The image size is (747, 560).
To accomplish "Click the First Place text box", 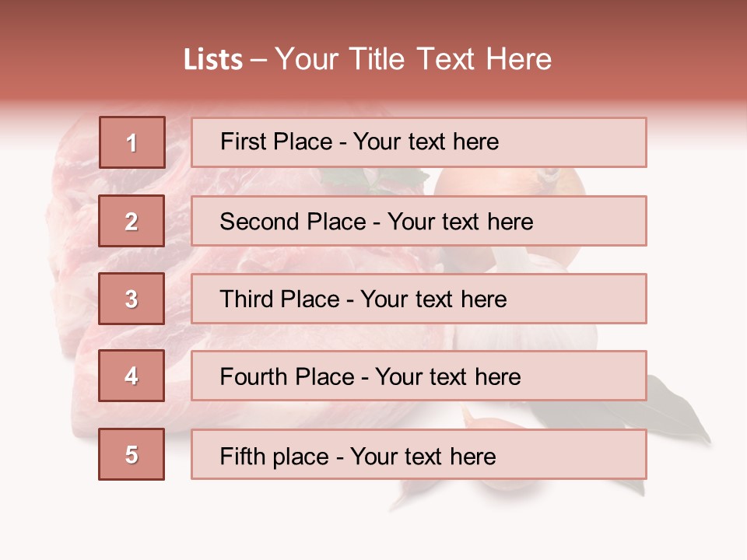I will (x=419, y=142).
